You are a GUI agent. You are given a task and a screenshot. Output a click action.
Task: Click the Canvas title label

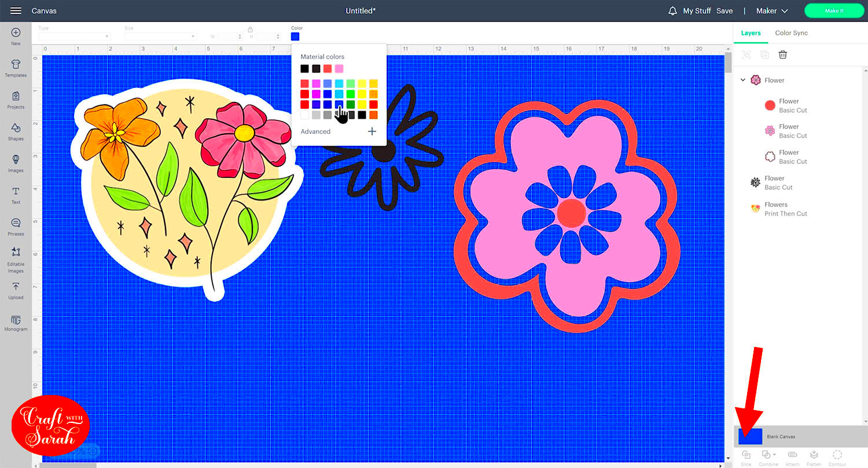(x=44, y=11)
